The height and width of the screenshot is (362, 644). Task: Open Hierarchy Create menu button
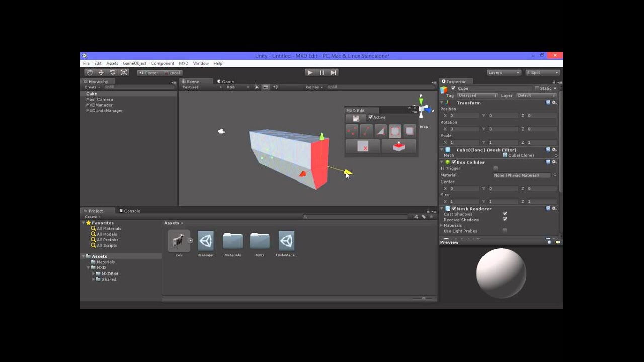(92, 87)
